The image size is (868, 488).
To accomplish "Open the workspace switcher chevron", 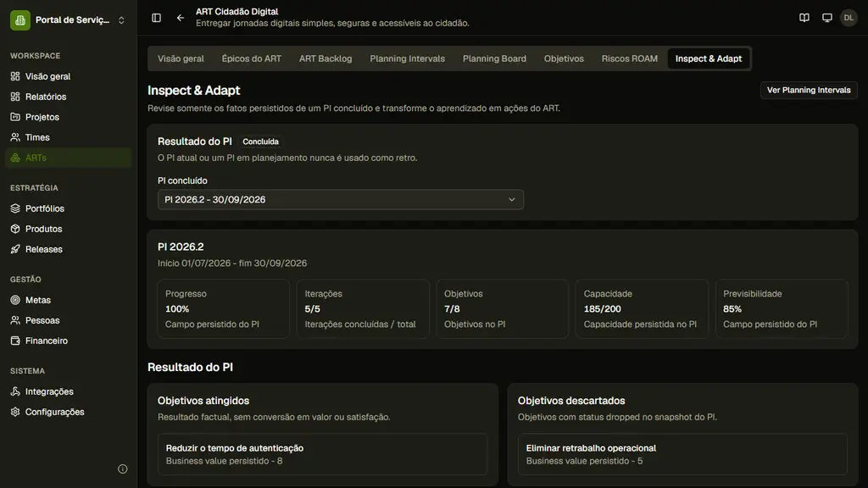I will 121,20.
